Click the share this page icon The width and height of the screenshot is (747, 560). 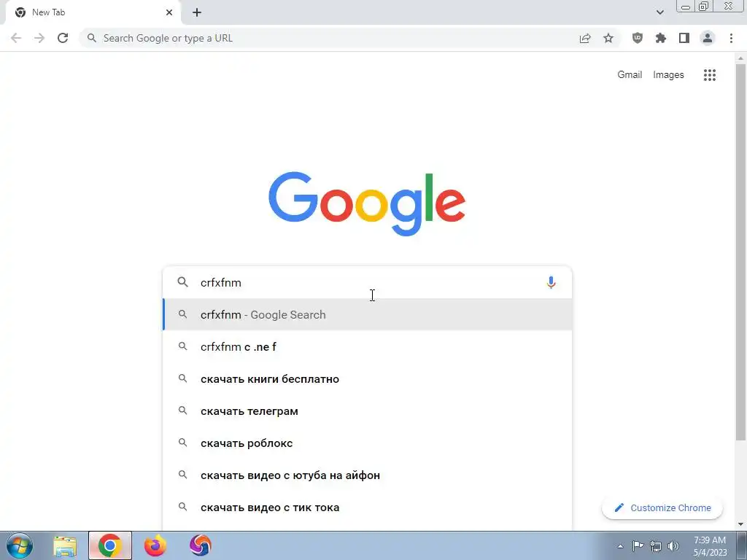click(x=585, y=38)
